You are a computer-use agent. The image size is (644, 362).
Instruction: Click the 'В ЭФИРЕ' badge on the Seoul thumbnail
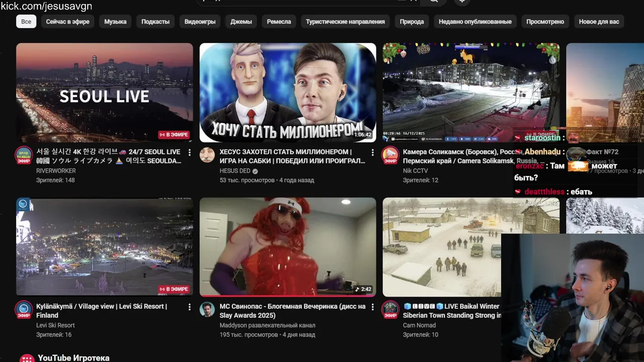pos(174,135)
